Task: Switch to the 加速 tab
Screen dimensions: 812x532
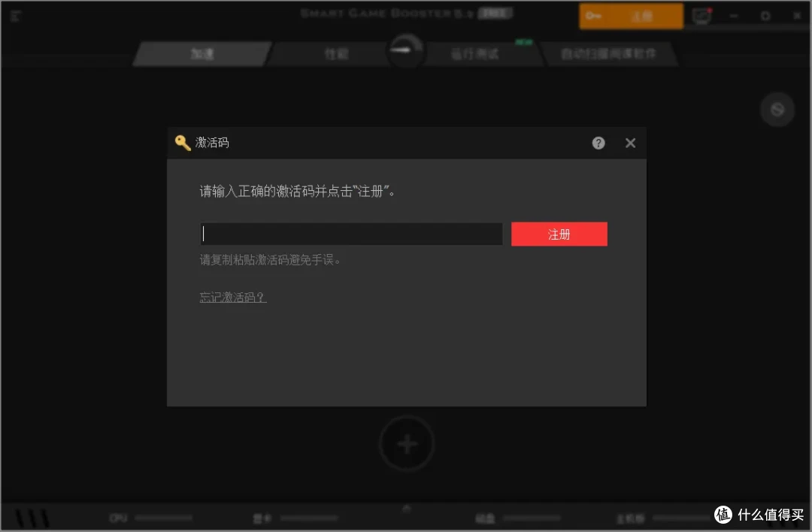Action: (202, 54)
